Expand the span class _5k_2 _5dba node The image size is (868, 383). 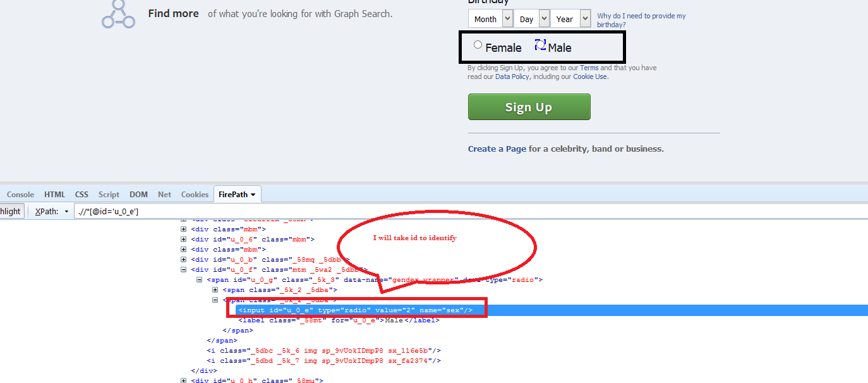tap(215, 289)
